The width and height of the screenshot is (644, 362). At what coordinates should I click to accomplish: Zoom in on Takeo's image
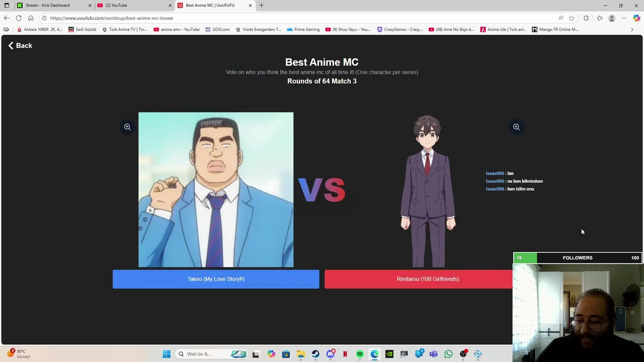[x=127, y=127]
